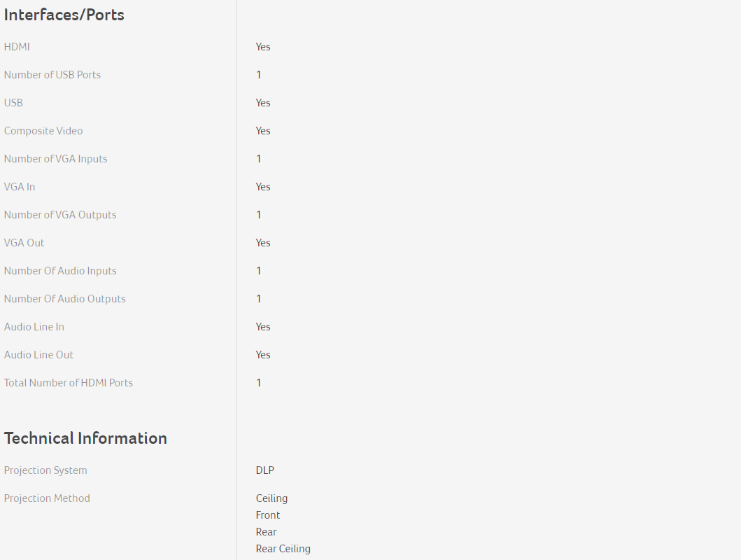Click the Interfaces/Ports section heading
Viewport: 741px width, 560px height.
[x=64, y=15]
